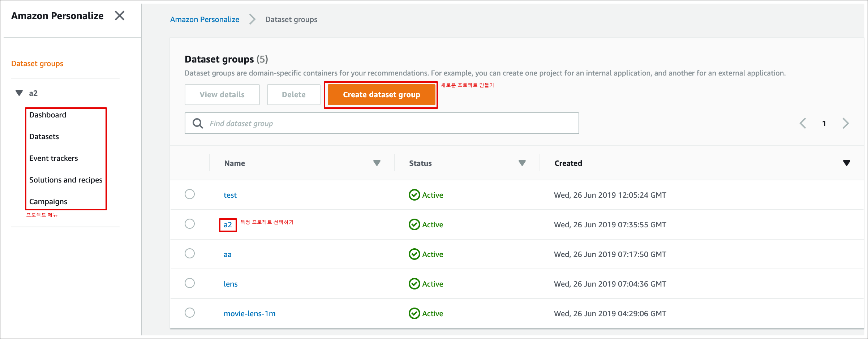
Task: Focus the Find dataset group field
Action: click(382, 123)
